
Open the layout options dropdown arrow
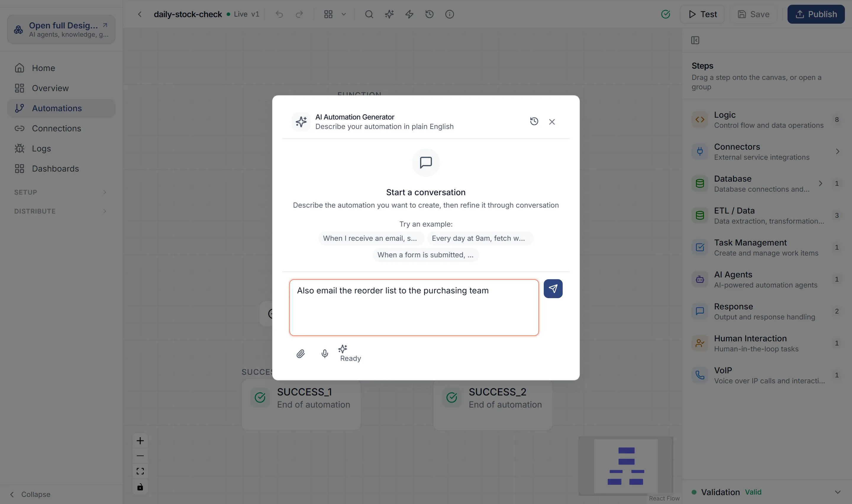click(x=344, y=14)
